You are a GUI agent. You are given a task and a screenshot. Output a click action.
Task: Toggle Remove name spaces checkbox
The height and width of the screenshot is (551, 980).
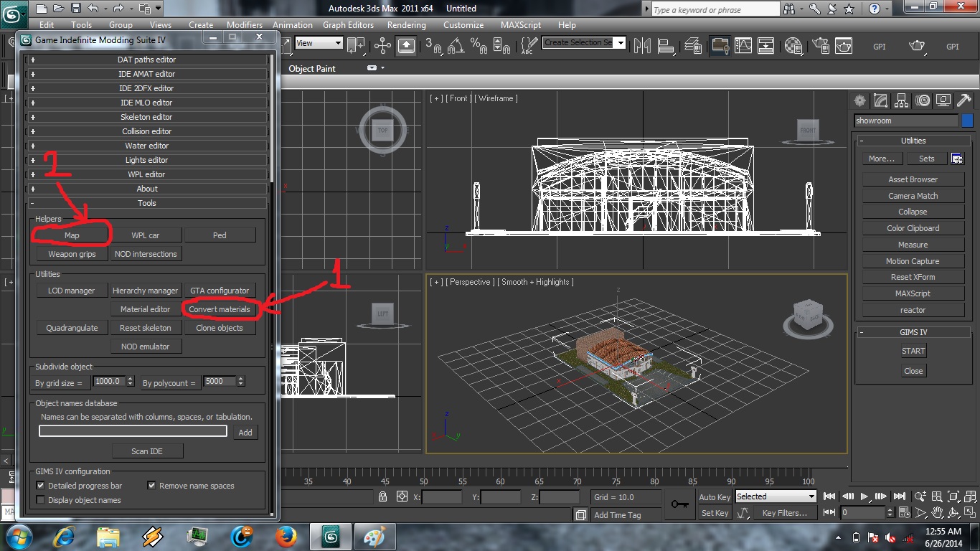(x=151, y=486)
